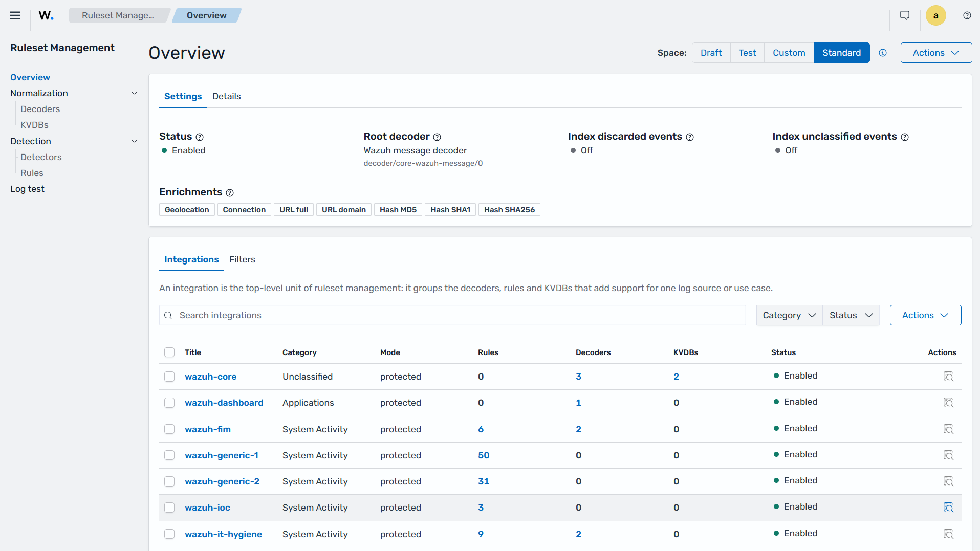Open the integrations Actions dropdown

click(x=925, y=315)
